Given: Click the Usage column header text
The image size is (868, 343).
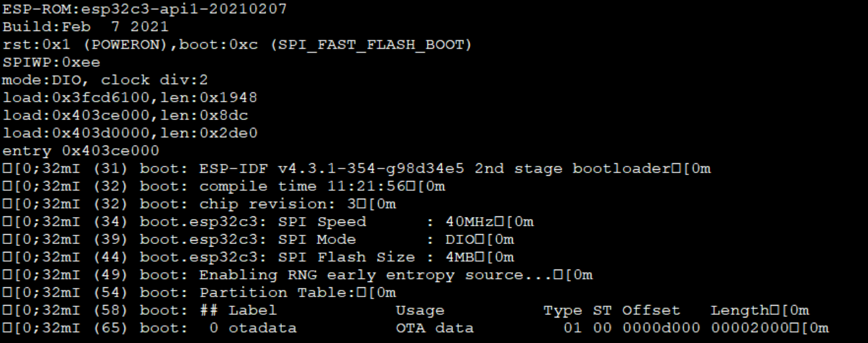Looking at the screenshot, I should 420,311.
